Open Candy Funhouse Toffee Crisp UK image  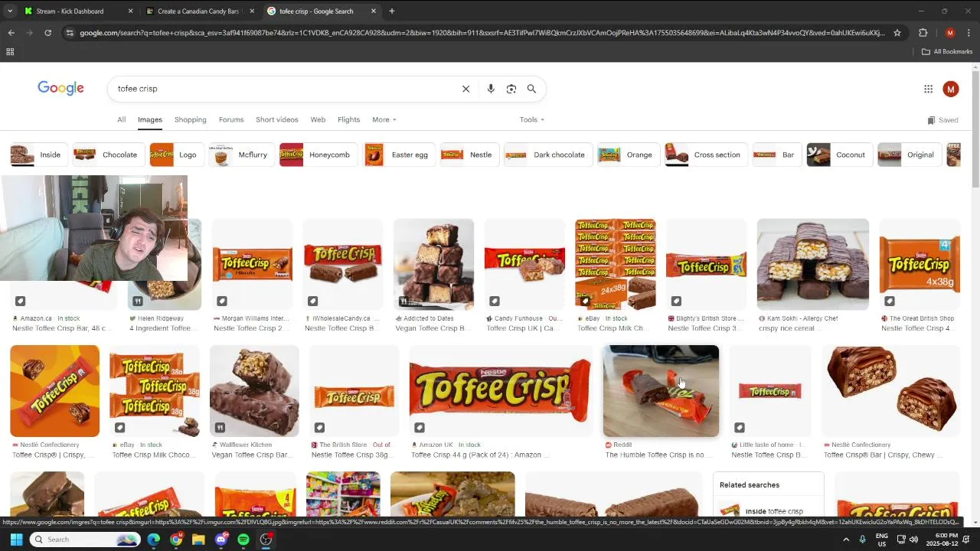[x=524, y=264]
